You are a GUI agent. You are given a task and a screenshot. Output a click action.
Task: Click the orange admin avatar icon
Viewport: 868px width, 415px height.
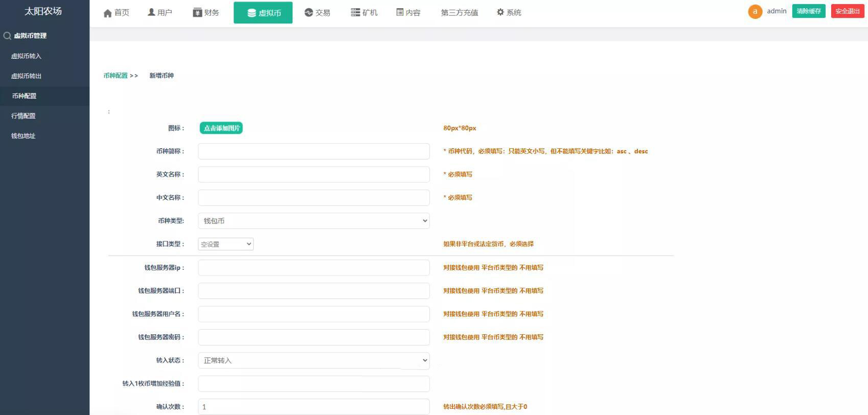755,11
